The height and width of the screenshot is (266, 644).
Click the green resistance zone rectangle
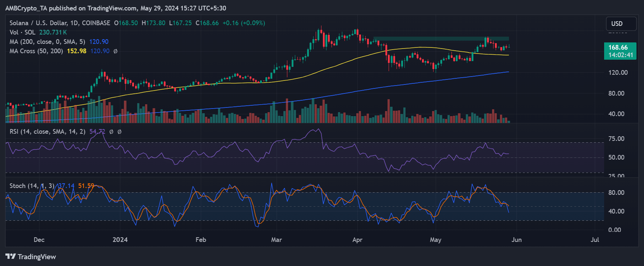pyautogui.click(x=441, y=39)
